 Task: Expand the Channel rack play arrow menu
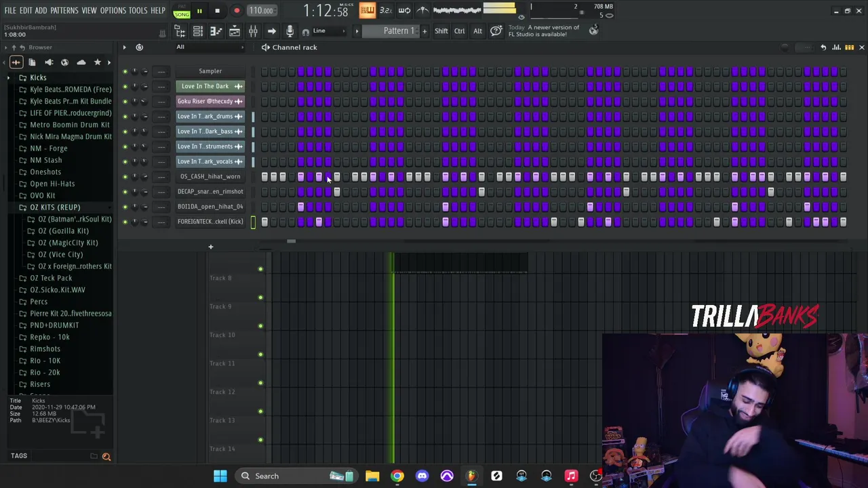[124, 47]
